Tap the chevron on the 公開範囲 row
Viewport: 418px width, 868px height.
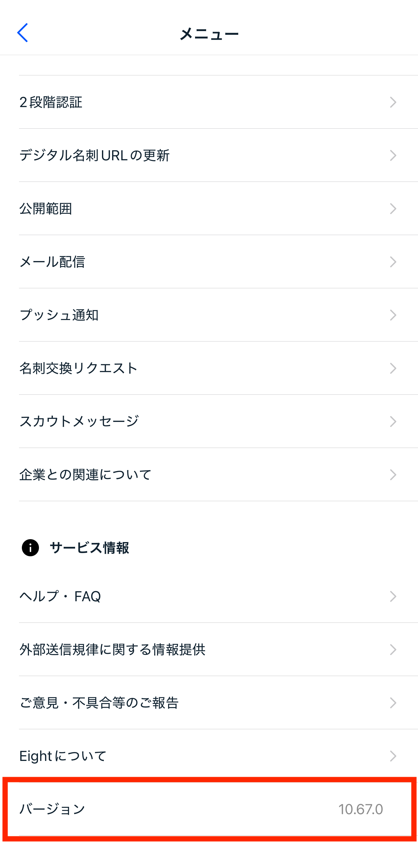(393, 208)
